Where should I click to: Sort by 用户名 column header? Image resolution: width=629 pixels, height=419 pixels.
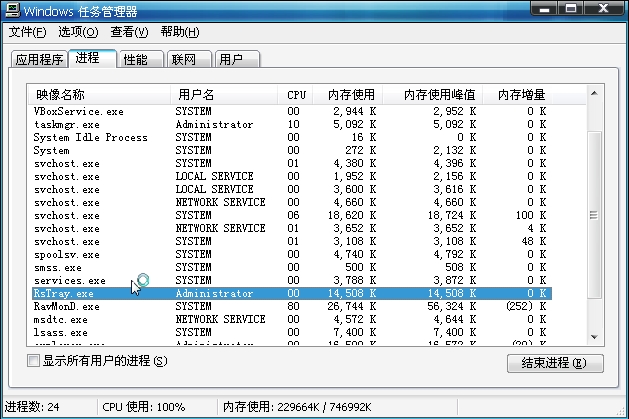pyautogui.click(x=224, y=95)
